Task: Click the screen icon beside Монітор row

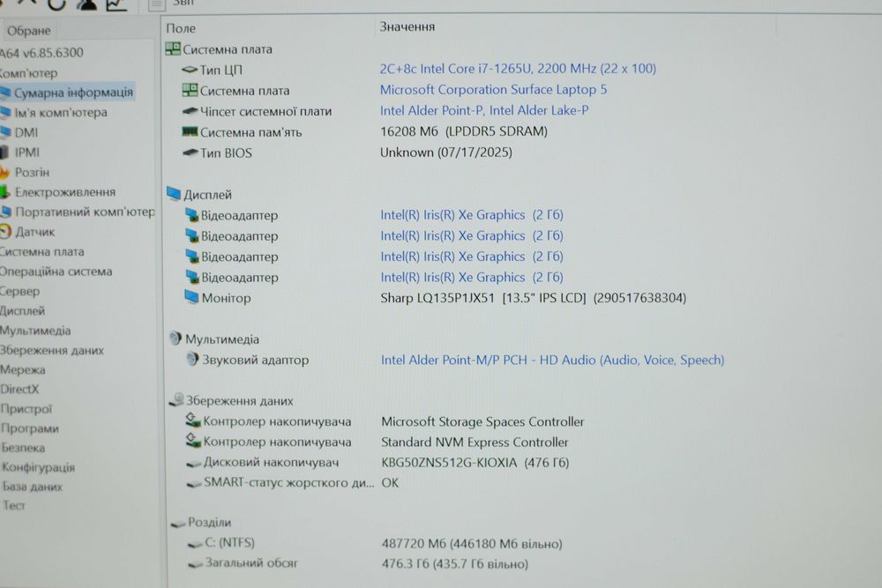Action: point(191,297)
